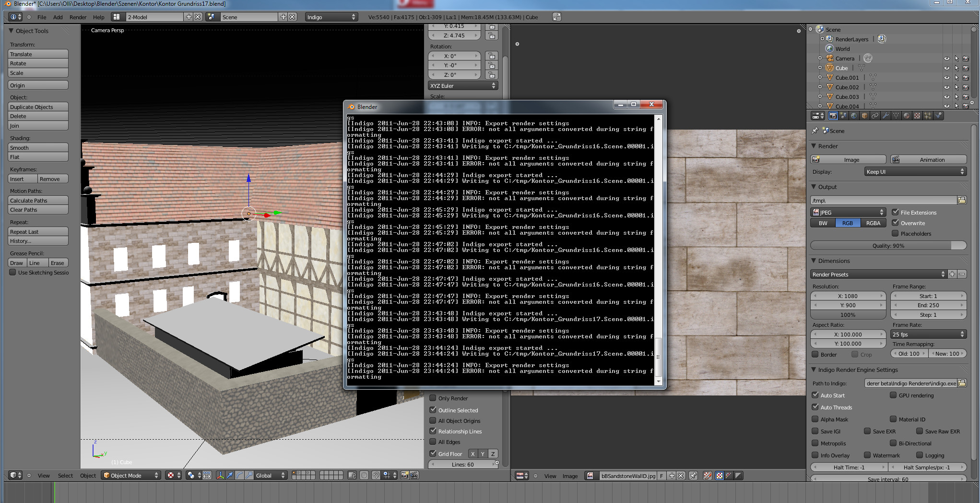This screenshot has height=503, width=980.
Task: Open the Material properties tab icon
Action: coord(907,116)
